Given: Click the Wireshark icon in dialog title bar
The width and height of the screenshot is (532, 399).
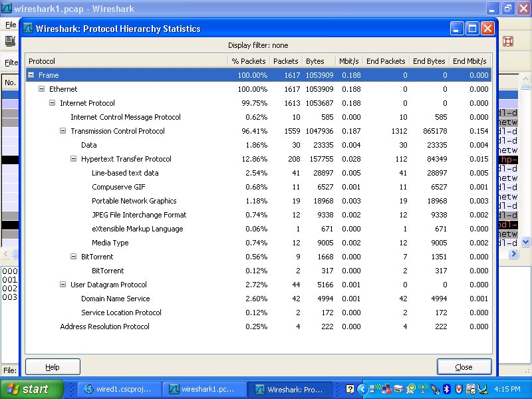Looking at the screenshot, I should (29, 29).
